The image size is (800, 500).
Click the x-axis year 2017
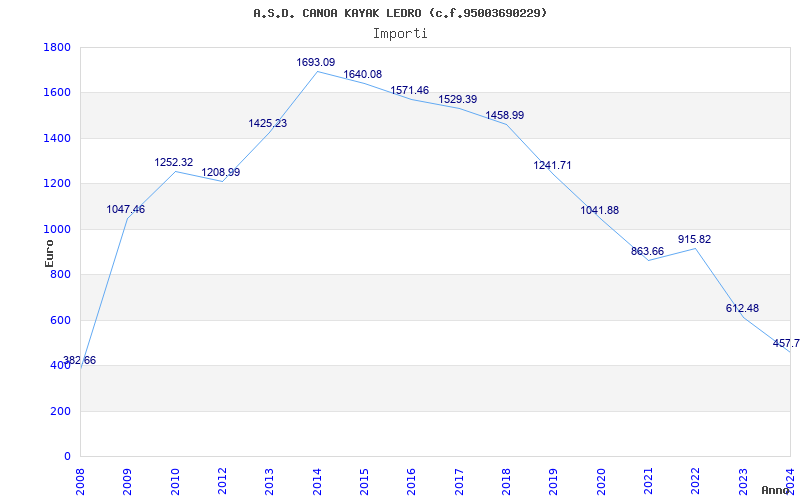(459, 482)
